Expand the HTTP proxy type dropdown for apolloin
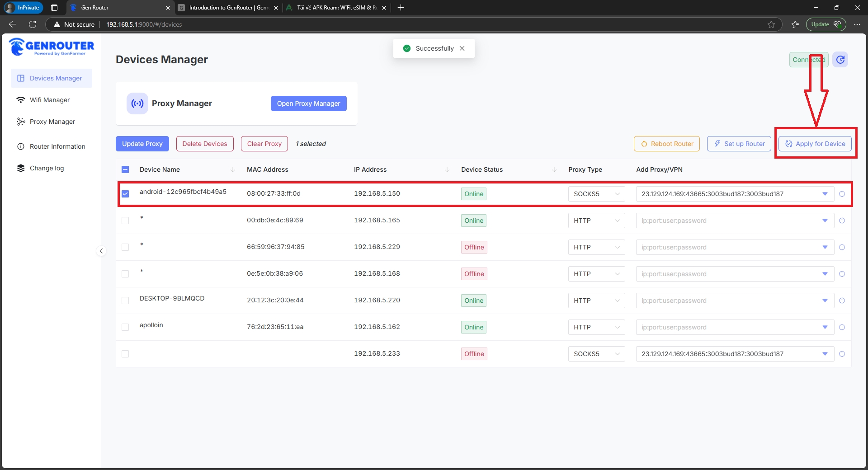The width and height of the screenshot is (868, 470). [596, 327]
